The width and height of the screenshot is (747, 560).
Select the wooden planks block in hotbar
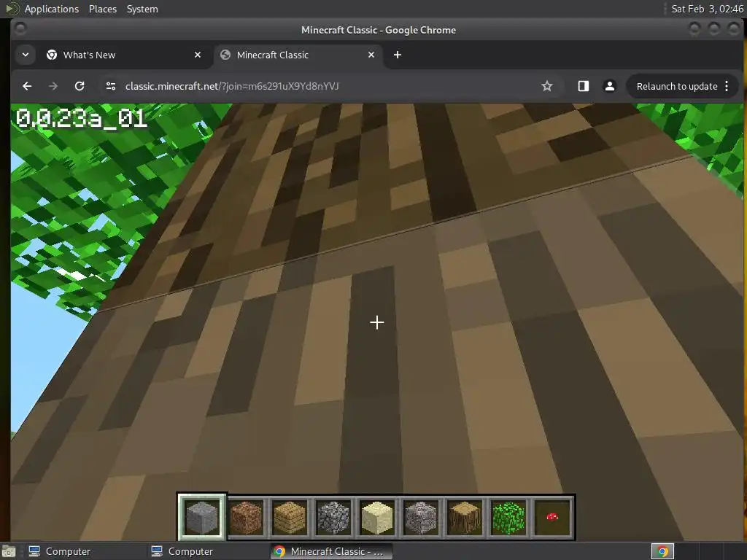coord(290,517)
